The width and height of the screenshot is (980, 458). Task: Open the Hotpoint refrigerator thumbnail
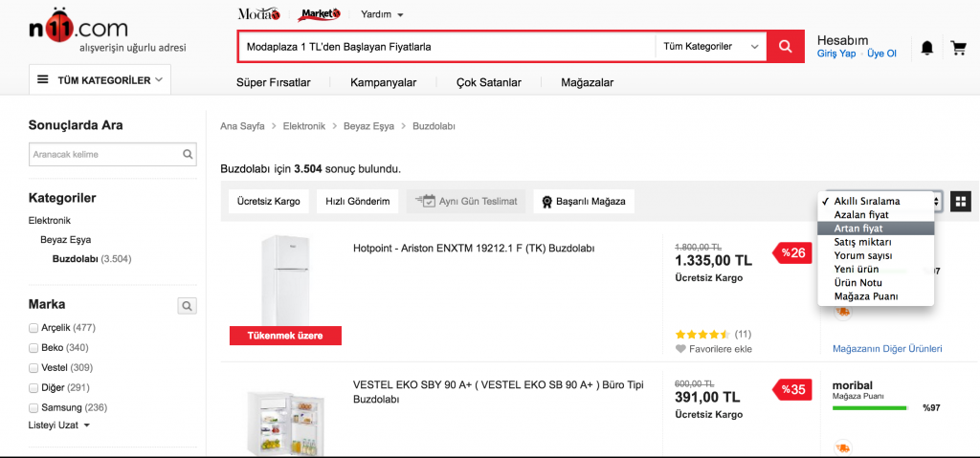(x=285, y=282)
